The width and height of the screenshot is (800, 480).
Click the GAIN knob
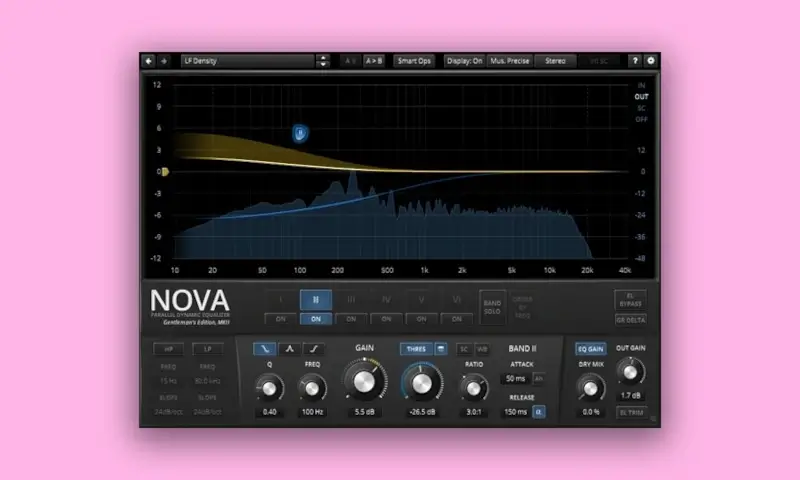(364, 382)
